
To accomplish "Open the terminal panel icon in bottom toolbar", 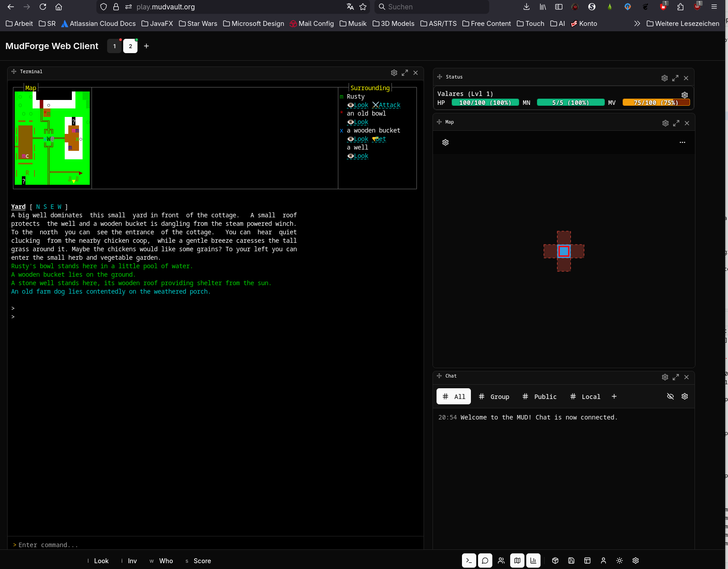I will click(469, 561).
